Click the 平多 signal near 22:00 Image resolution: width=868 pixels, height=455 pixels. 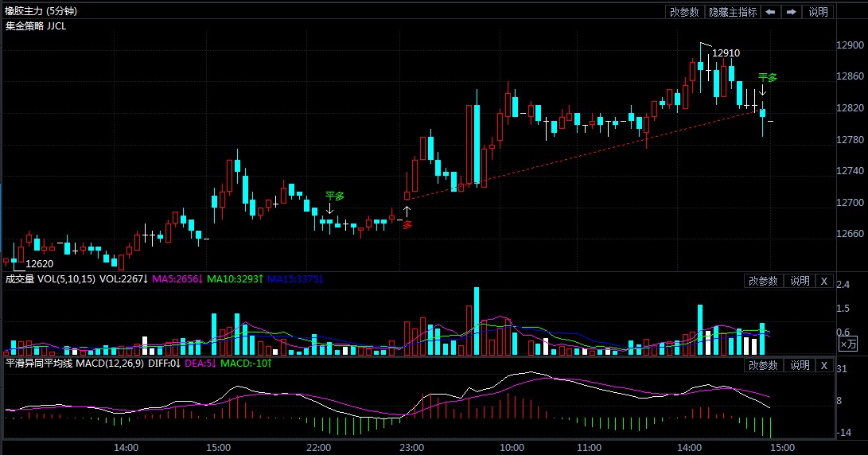(334, 196)
